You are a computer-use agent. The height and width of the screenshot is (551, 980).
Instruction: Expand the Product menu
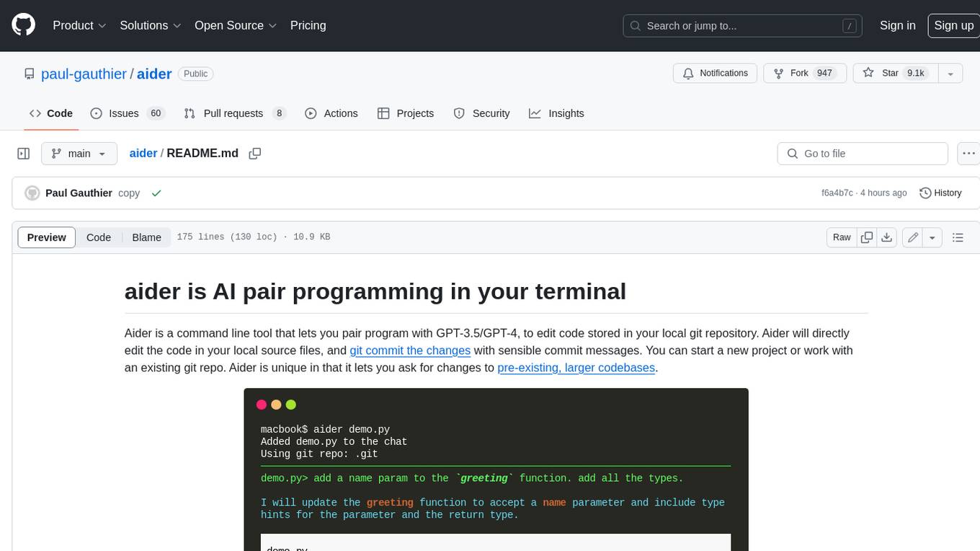click(x=79, y=25)
